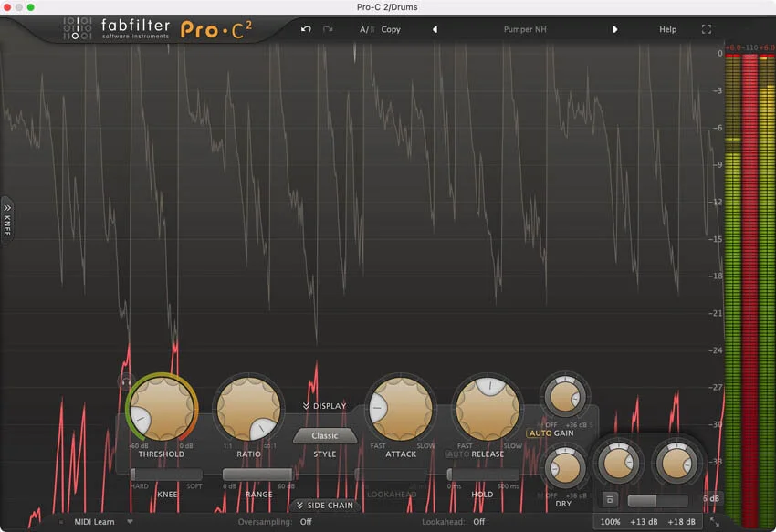776x532 pixels.
Task: Click the +13 dB value
Action: pyautogui.click(x=644, y=522)
